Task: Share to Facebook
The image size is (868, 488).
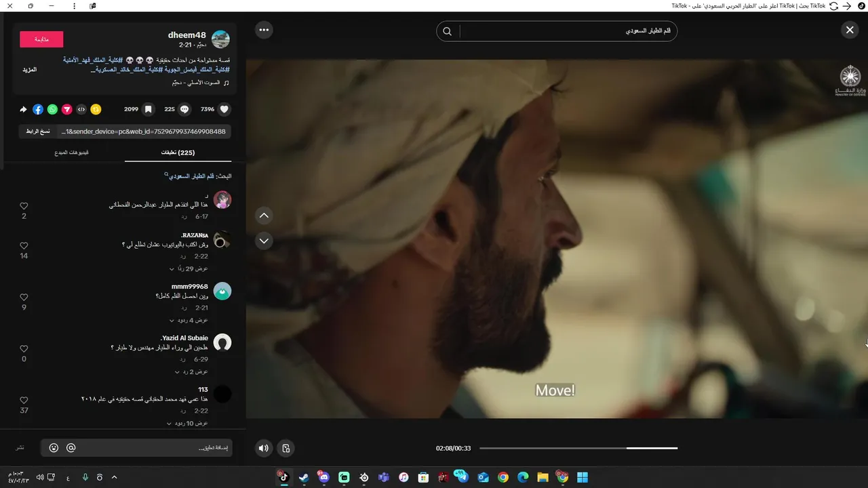Action: coord(38,109)
